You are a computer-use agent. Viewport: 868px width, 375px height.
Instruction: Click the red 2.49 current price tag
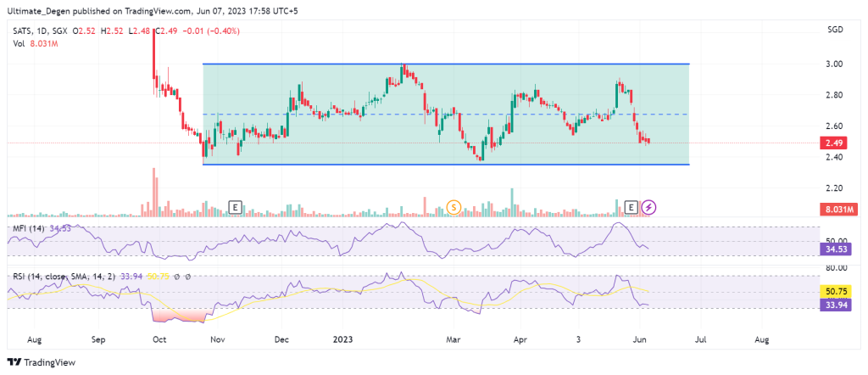[836, 143]
